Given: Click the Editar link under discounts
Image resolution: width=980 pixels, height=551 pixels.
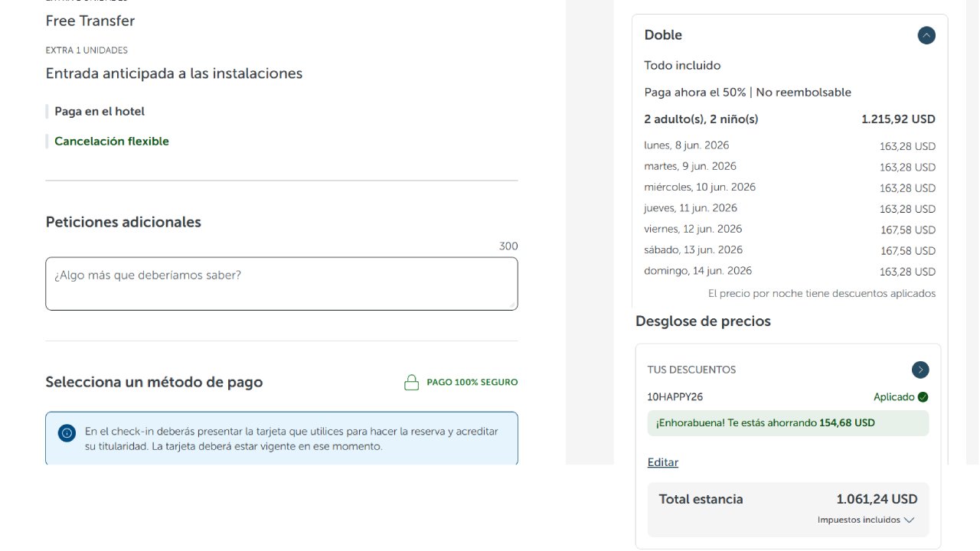Looking at the screenshot, I should tap(663, 461).
